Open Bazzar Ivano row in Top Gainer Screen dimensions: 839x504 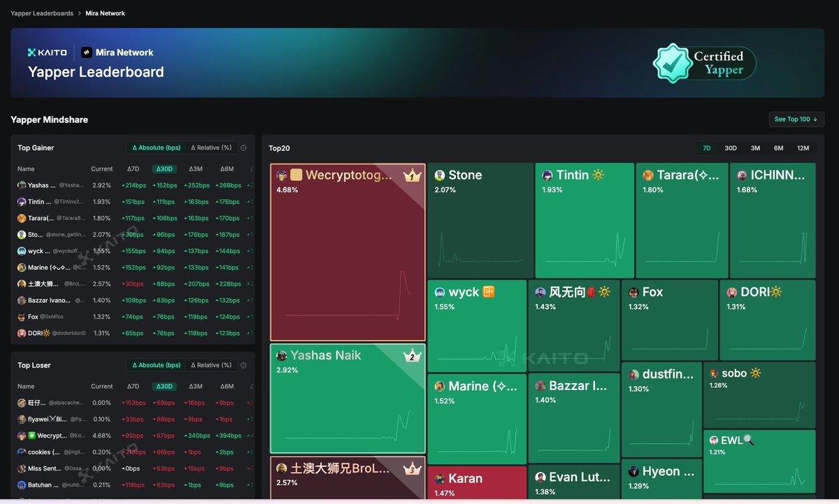[x=133, y=301]
